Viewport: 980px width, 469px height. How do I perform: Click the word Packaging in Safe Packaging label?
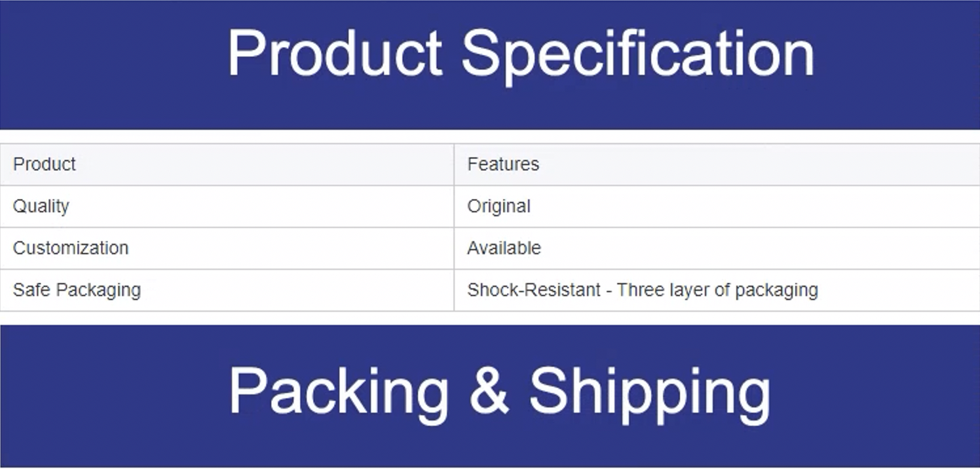point(98,290)
